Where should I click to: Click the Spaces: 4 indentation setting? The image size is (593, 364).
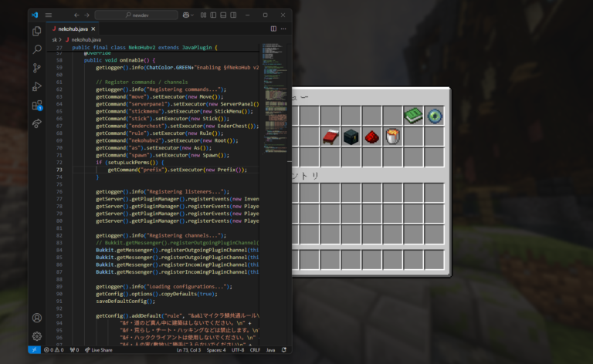point(215,349)
